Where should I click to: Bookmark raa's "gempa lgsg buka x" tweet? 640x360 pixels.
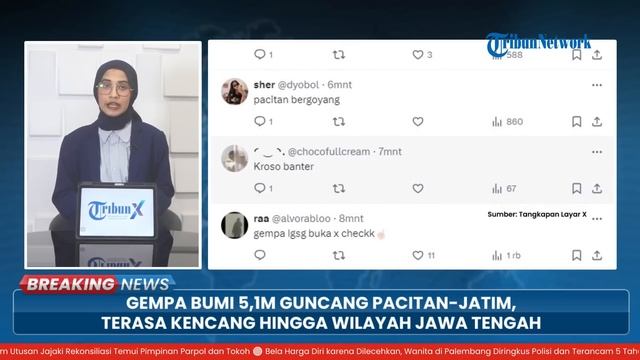pyautogui.click(x=576, y=256)
